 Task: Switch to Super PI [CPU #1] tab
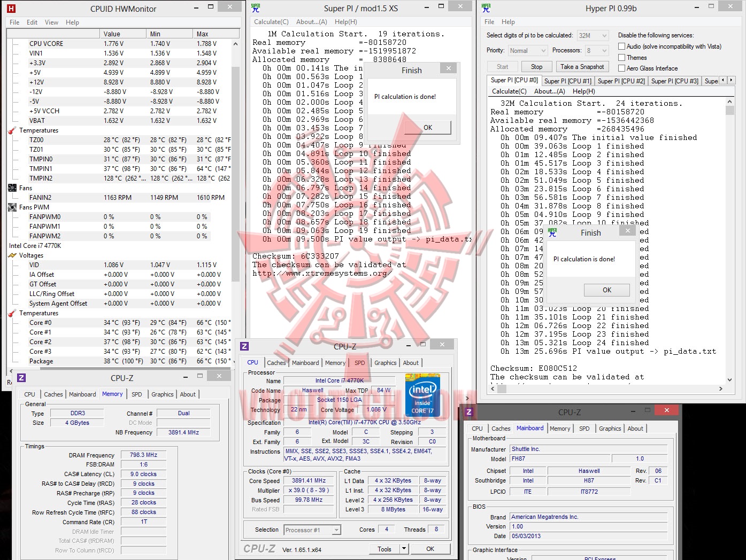click(567, 81)
